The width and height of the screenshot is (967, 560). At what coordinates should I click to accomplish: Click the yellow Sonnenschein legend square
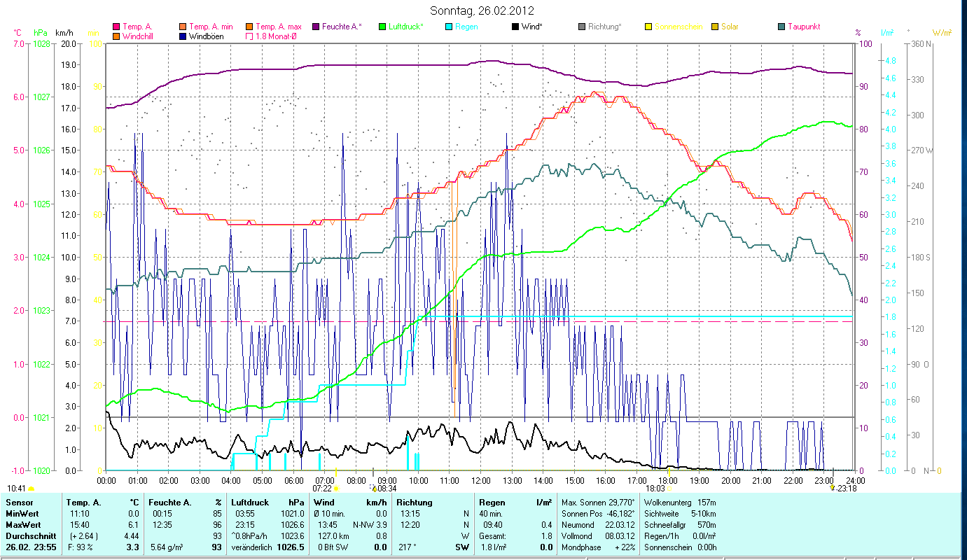tap(648, 27)
